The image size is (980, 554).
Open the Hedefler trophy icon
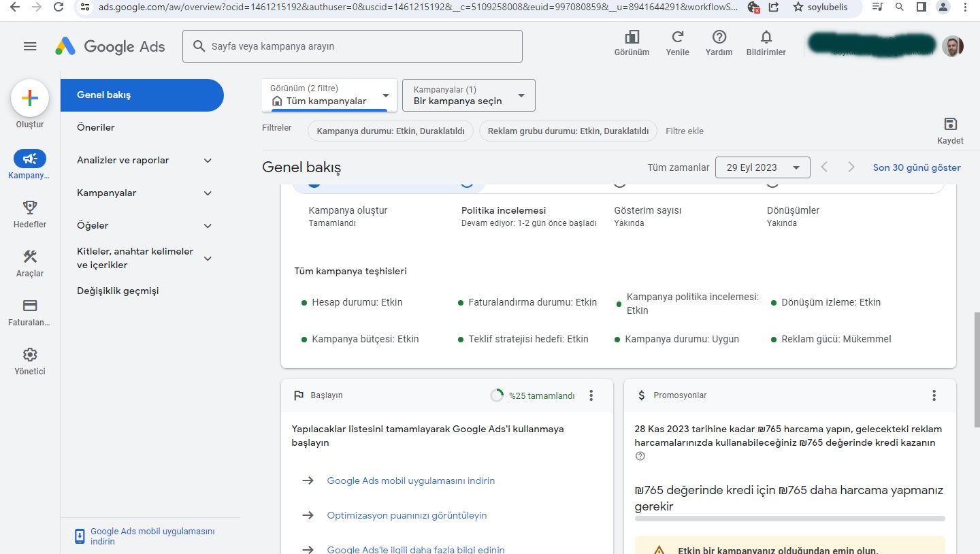pos(30,207)
